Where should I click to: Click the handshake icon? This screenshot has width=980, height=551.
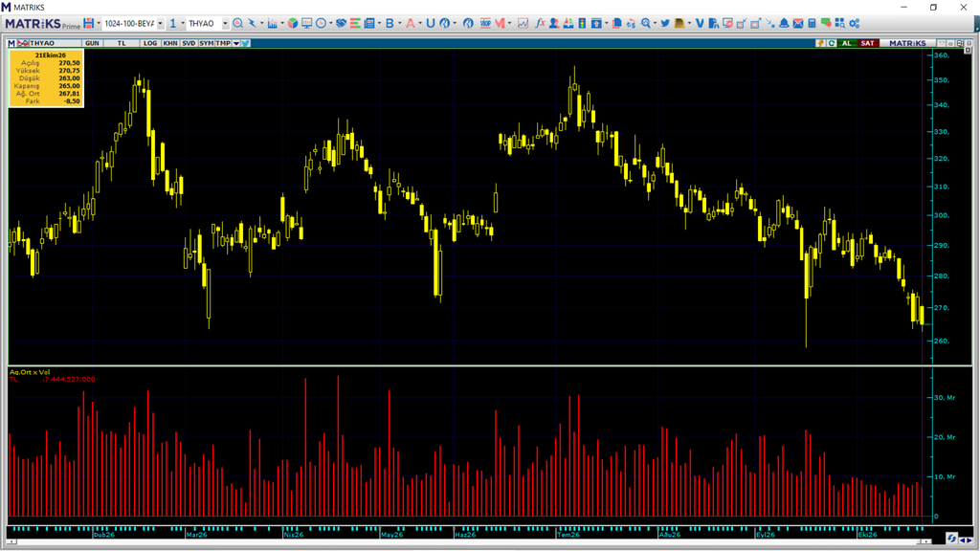pyautogui.click(x=341, y=23)
